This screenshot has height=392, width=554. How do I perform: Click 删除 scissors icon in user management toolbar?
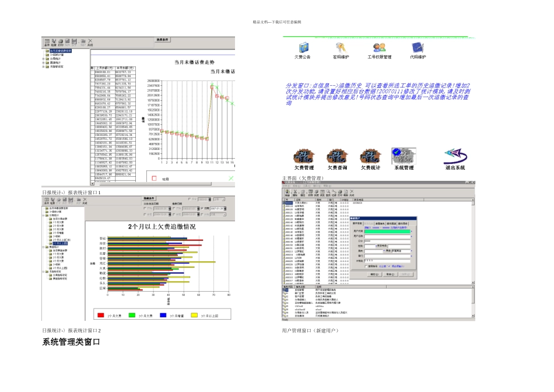coord(295,192)
